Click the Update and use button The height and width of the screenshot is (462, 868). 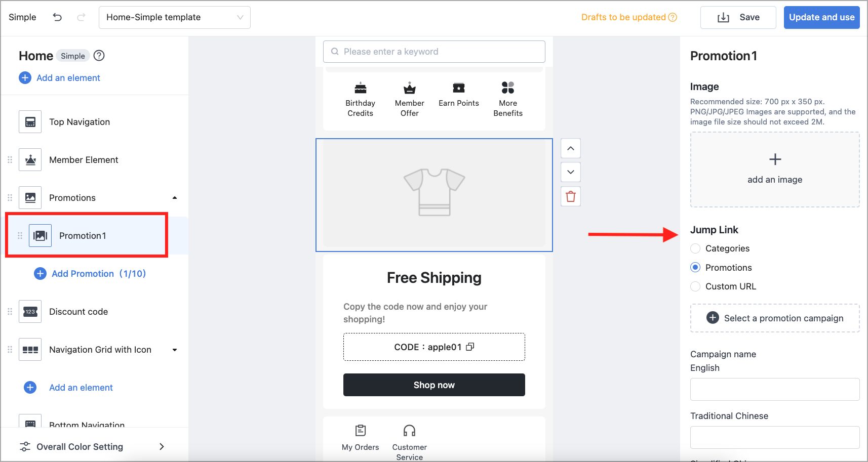click(x=821, y=17)
